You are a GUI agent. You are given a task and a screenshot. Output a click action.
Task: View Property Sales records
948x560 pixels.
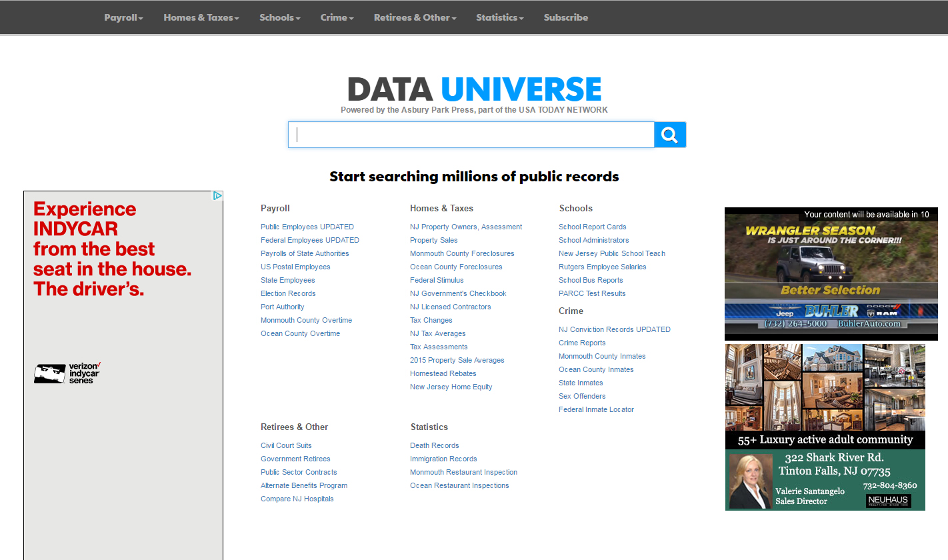click(434, 240)
